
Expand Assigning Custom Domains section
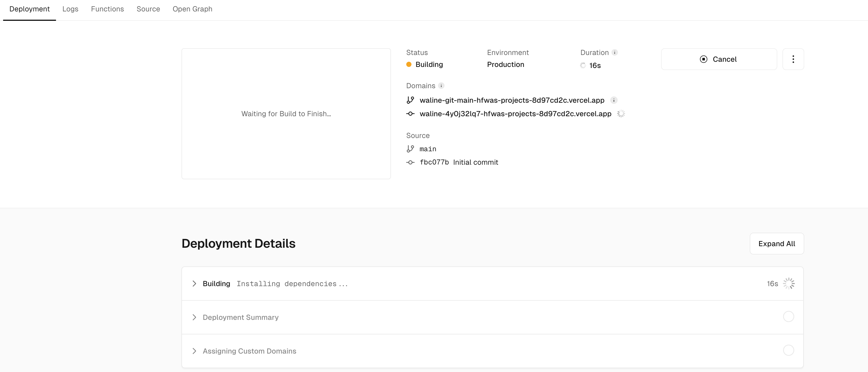pyautogui.click(x=194, y=351)
